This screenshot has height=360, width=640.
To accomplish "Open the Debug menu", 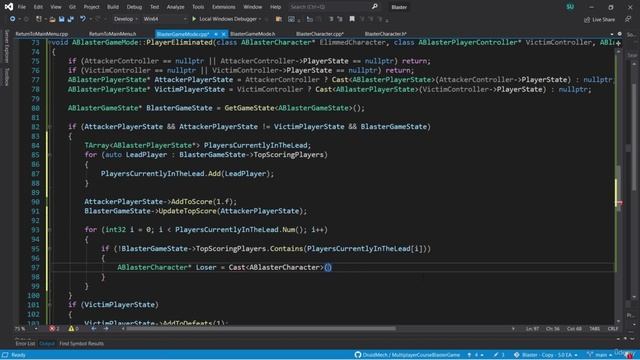I will point(134,7).
